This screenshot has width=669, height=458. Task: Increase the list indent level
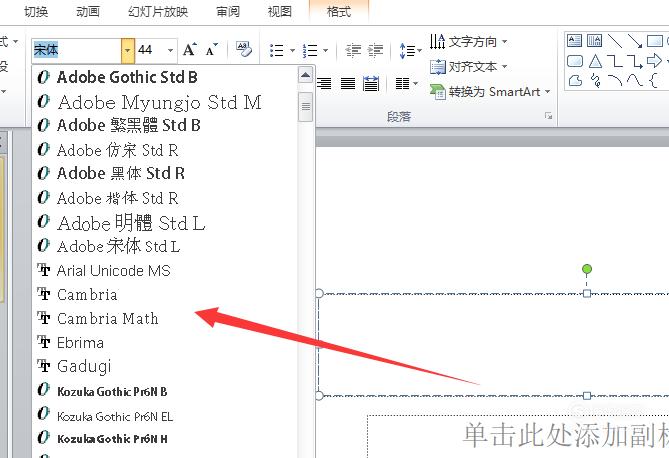click(x=375, y=50)
